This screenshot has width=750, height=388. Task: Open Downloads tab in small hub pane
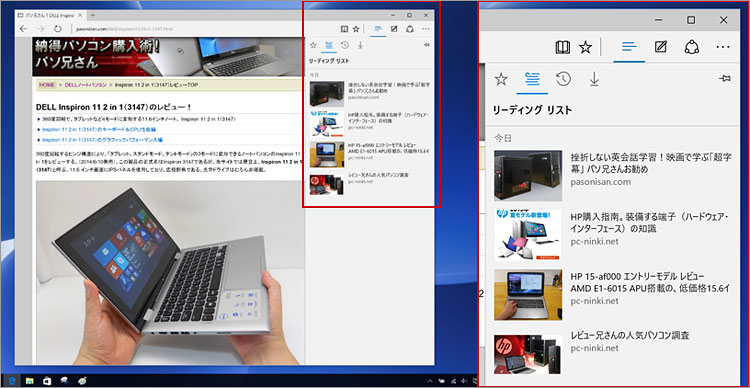pyautogui.click(x=360, y=45)
